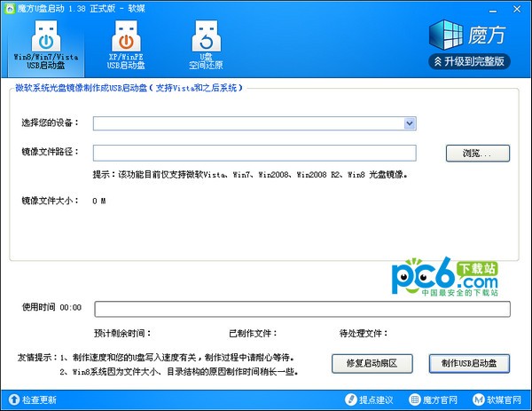The height and width of the screenshot is (411, 532).
Task: Open the 魔方官网 link
Action: click(x=434, y=399)
